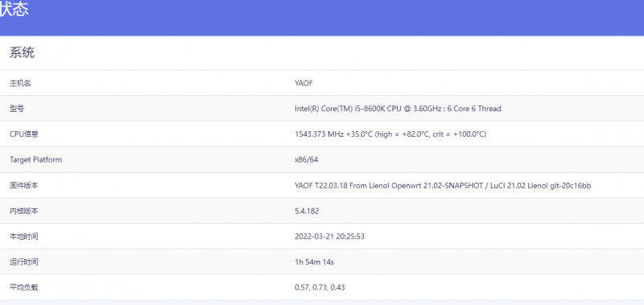Image resolution: width=644 pixels, height=305 pixels.
Task: Click the 主机名 row label
Action: tap(20, 84)
